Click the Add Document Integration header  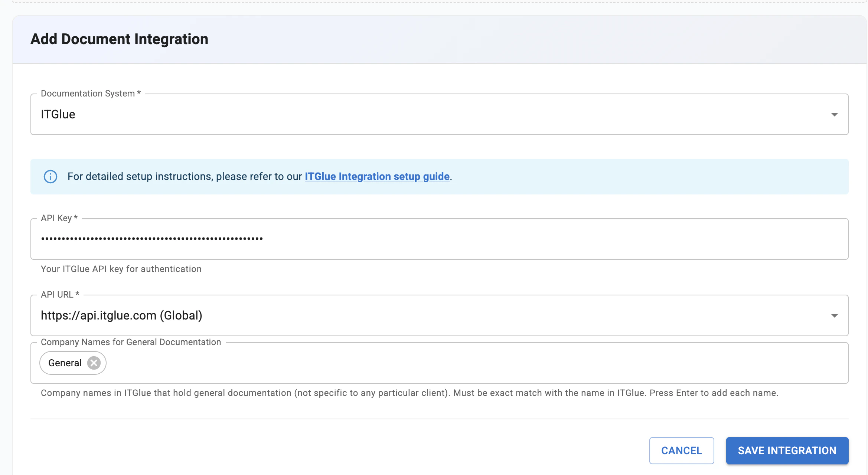pyautogui.click(x=120, y=39)
